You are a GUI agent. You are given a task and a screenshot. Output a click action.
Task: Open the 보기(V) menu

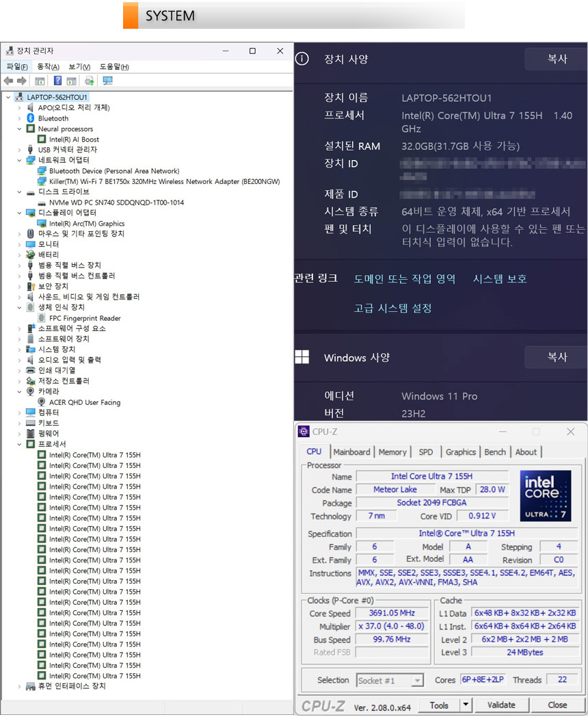(x=79, y=66)
